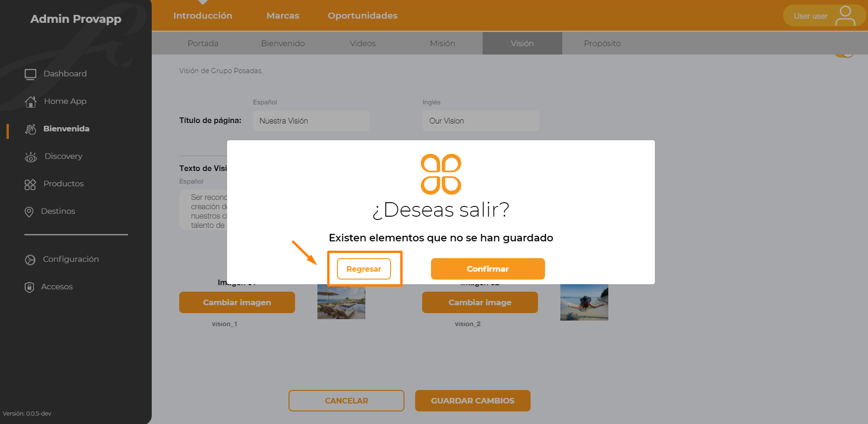This screenshot has width=868, height=424.
Task: Click Cambiar imagen for vision_1
Action: coord(237,302)
